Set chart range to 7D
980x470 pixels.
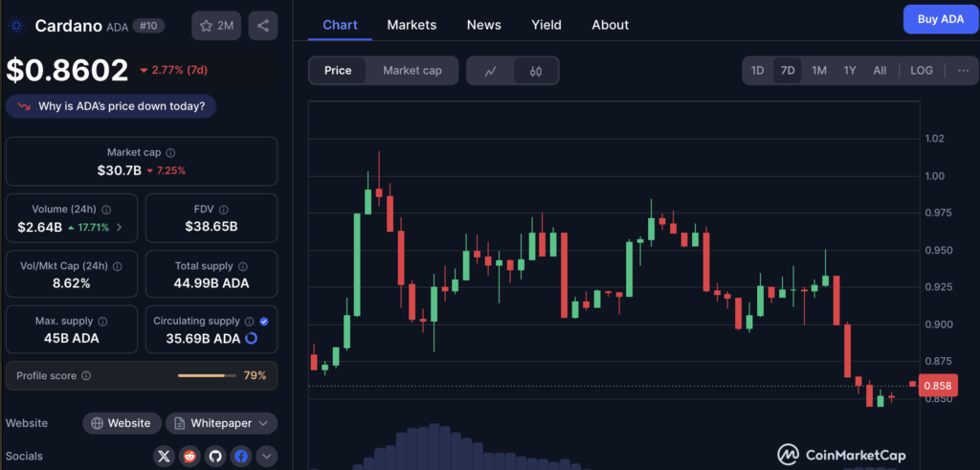click(x=789, y=71)
